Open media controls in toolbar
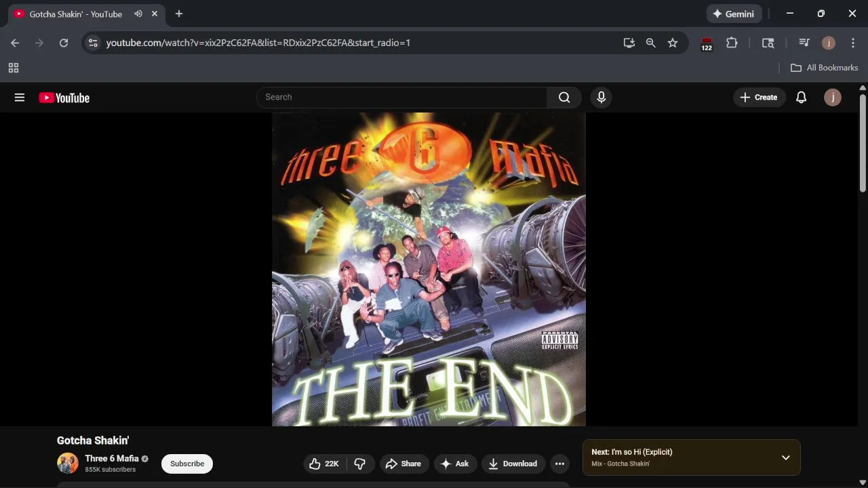Image resolution: width=868 pixels, height=488 pixels. point(804,43)
